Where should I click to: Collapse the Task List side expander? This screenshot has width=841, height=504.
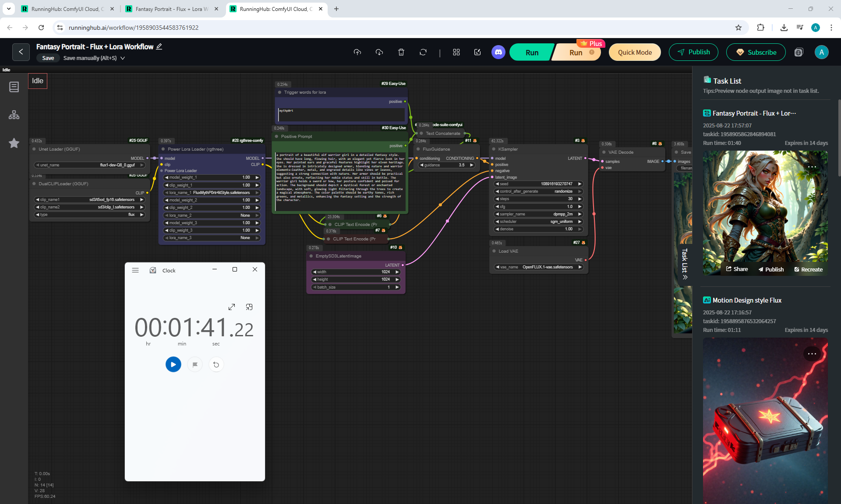685,277
